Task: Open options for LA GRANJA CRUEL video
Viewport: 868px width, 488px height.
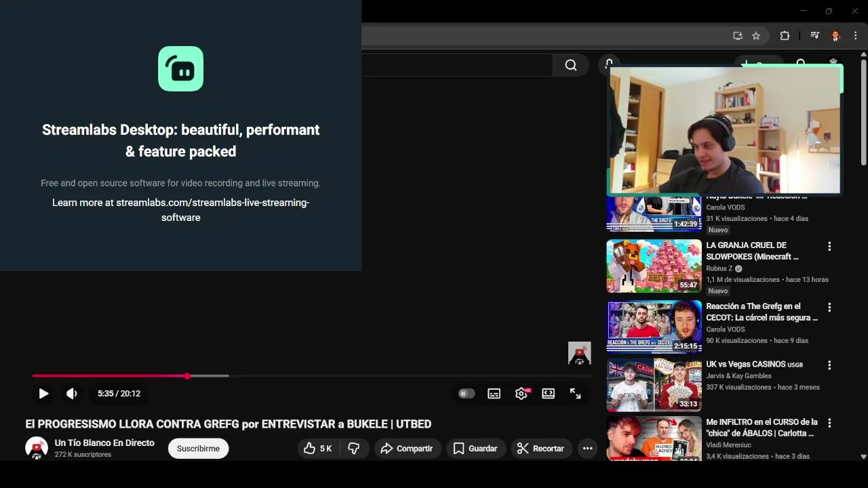Action: pos(829,247)
